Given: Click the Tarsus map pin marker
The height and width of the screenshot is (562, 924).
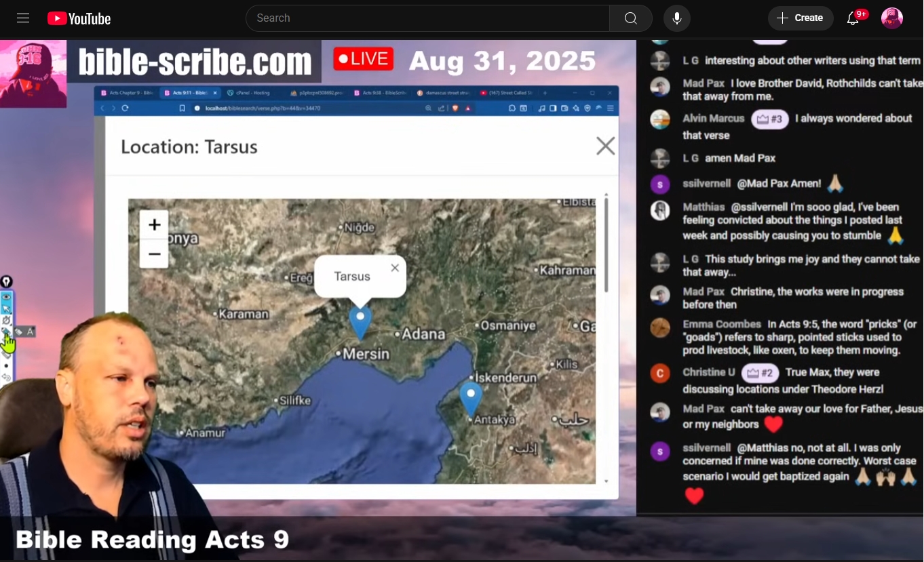Looking at the screenshot, I should tap(360, 322).
